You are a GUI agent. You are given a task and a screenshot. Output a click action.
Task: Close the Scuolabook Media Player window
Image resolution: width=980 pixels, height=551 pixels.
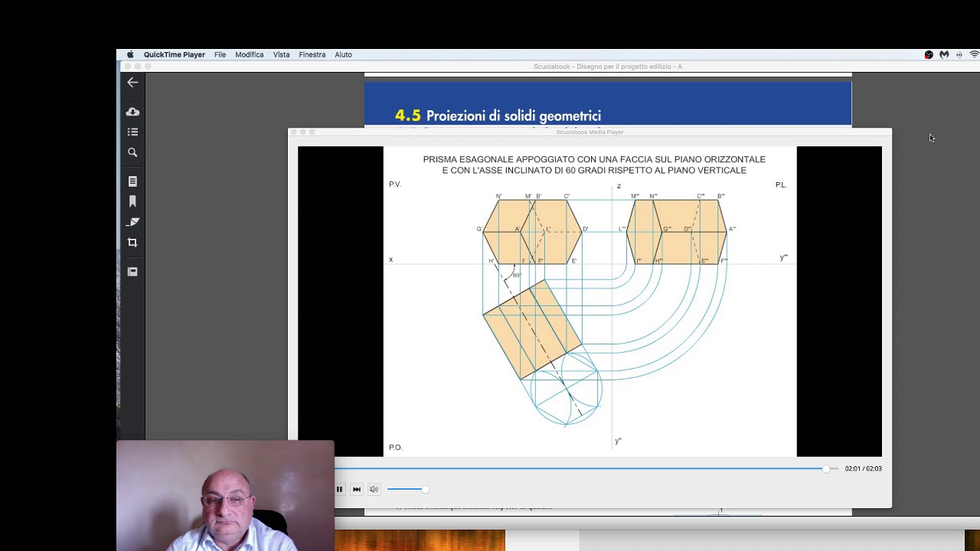click(x=293, y=132)
